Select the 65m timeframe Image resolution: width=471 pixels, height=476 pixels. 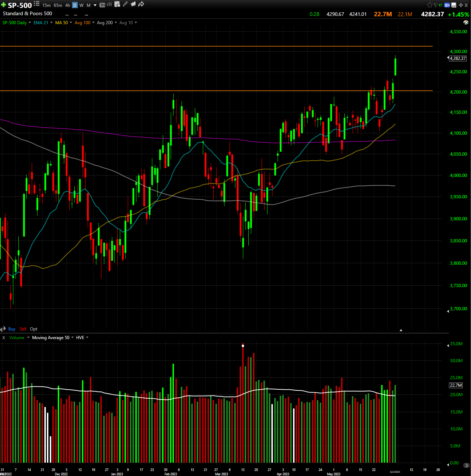(x=58, y=5)
